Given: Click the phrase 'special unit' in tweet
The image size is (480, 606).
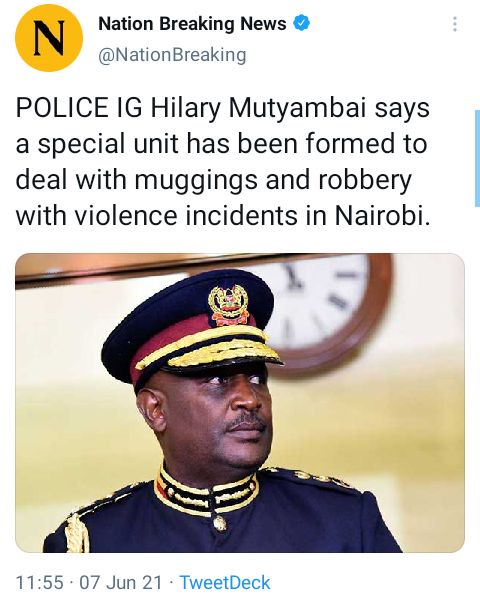Looking at the screenshot, I should (x=109, y=145).
